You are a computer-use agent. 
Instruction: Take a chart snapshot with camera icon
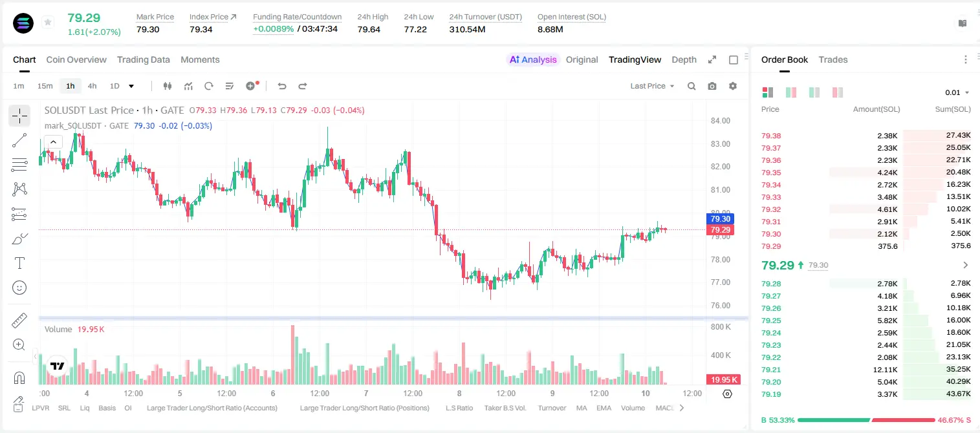click(712, 86)
